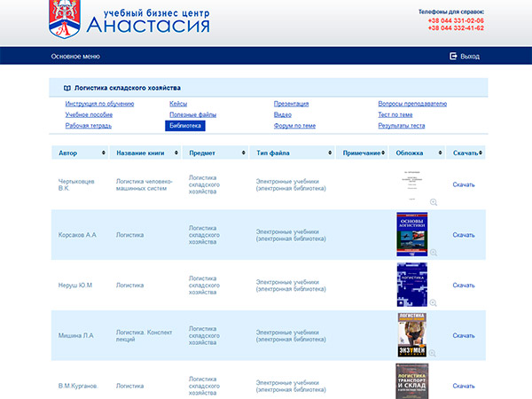Select the highlighted Библиотека tab
The width and height of the screenshot is (532, 399).
[184, 126]
